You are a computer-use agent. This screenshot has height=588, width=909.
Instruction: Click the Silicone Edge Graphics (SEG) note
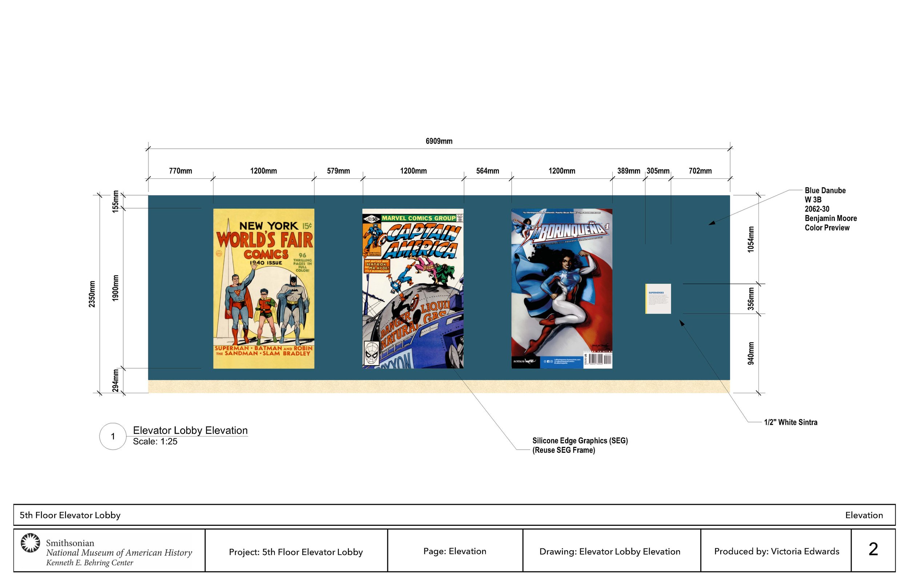pyautogui.click(x=580, y=445)
